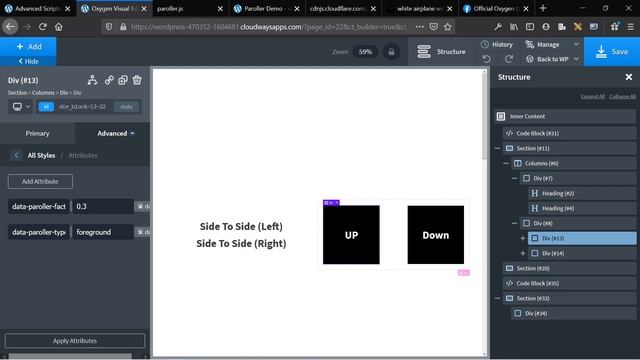Click the data-paroller-factor name field
This screenshot has height=360, width=640.
39,207
